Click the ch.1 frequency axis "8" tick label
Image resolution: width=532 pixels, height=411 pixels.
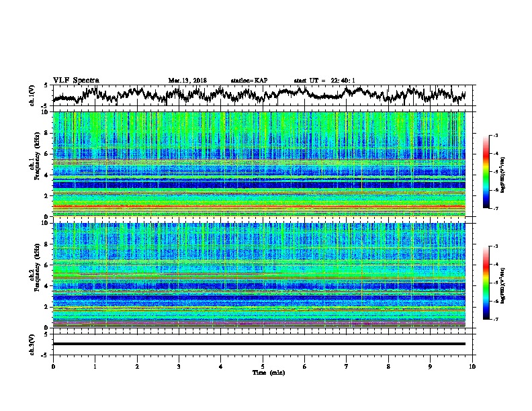tap(47, 133)
